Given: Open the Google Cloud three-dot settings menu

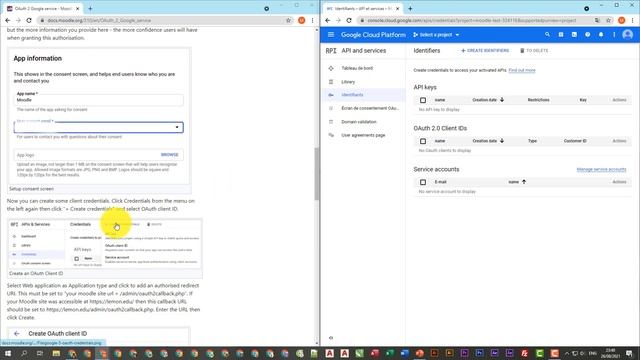Looking at the screenshot, I should coord(614,35).
